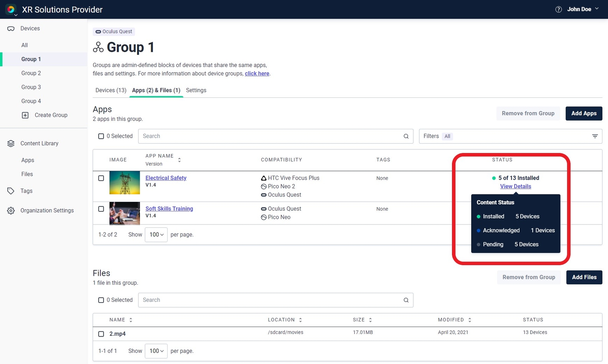Click the green Installed status dot

click(x=493, y=178)
